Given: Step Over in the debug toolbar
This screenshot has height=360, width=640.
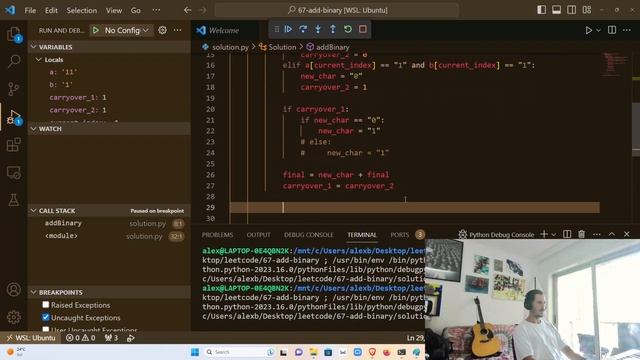Looking at the screenshot, I should pyautogui.click(x=303, y=29).
